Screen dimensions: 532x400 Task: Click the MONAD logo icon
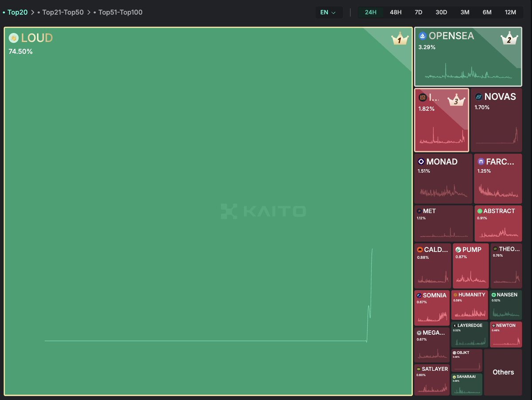click(421, 161)
